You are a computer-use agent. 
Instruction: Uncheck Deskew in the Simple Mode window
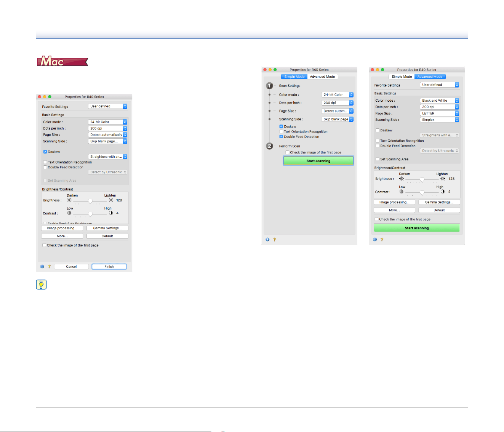coord(281,126)
